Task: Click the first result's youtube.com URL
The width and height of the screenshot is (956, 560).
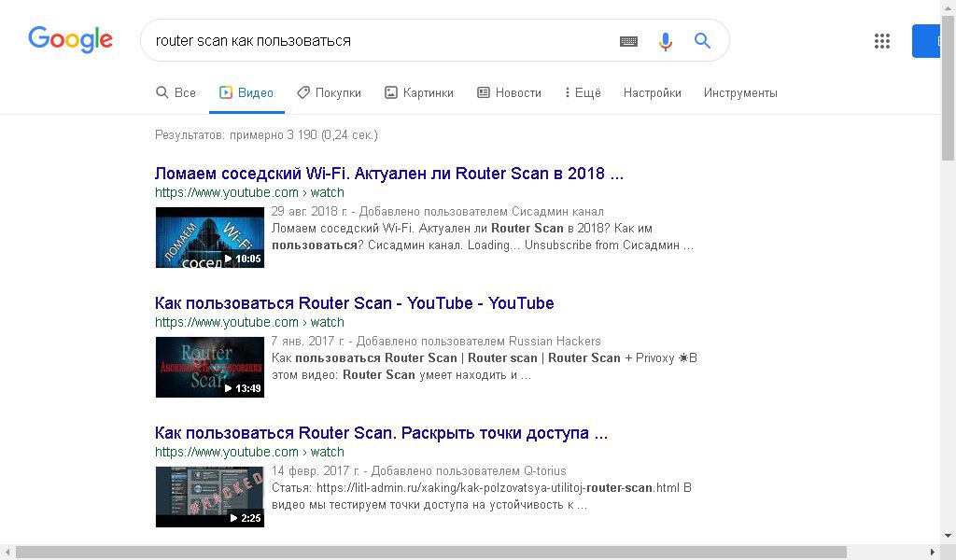Action: point(249,192)
